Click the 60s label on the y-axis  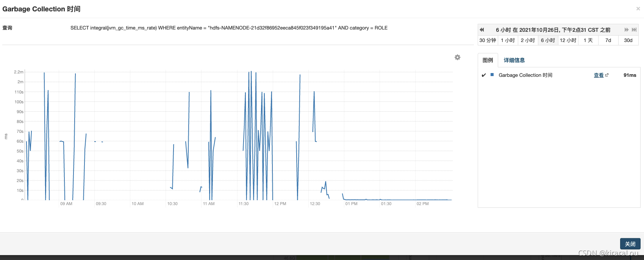[20, 141]
